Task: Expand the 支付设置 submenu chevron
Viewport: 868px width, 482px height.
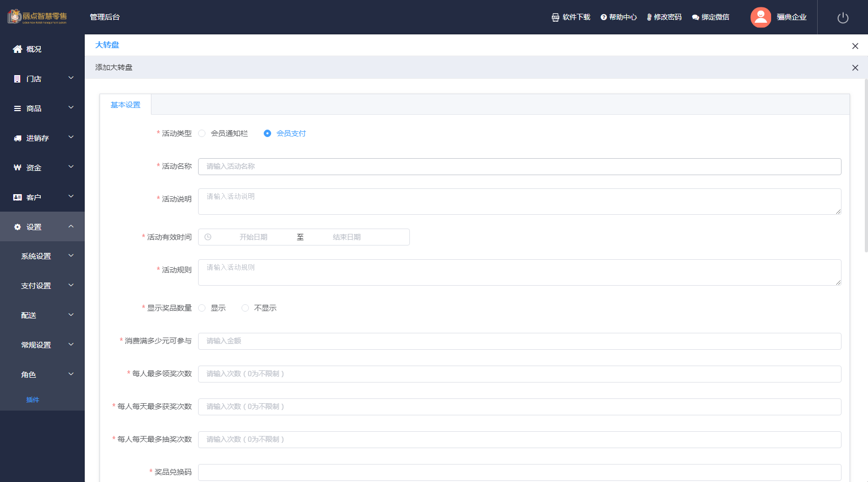Action: (x=71, y=286)
